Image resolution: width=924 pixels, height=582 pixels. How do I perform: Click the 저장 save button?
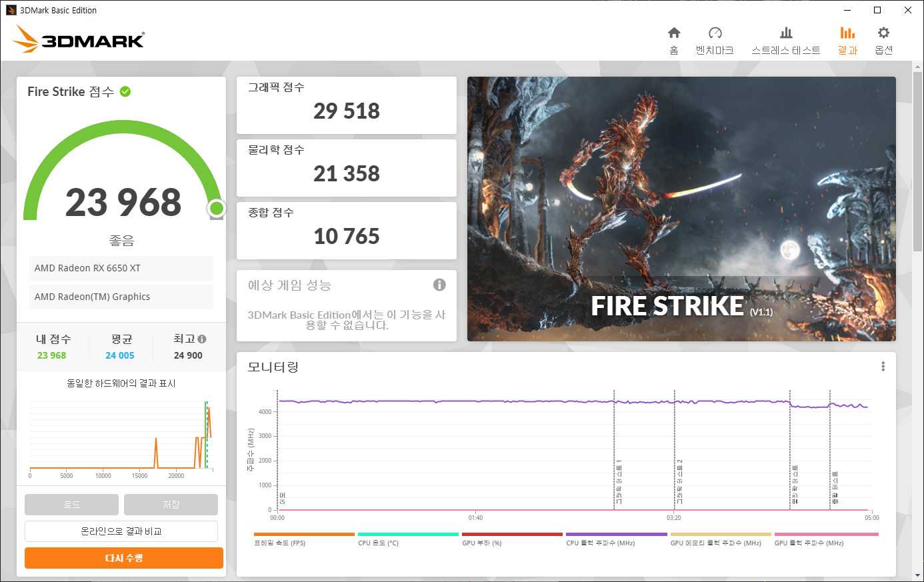point(171,505)
